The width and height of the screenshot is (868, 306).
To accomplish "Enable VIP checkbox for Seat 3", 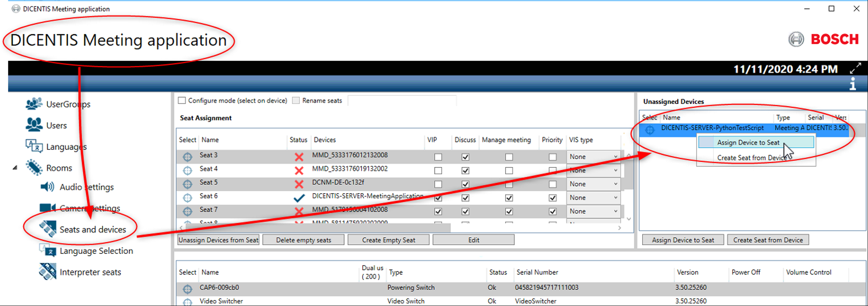I will coord(438,157).
